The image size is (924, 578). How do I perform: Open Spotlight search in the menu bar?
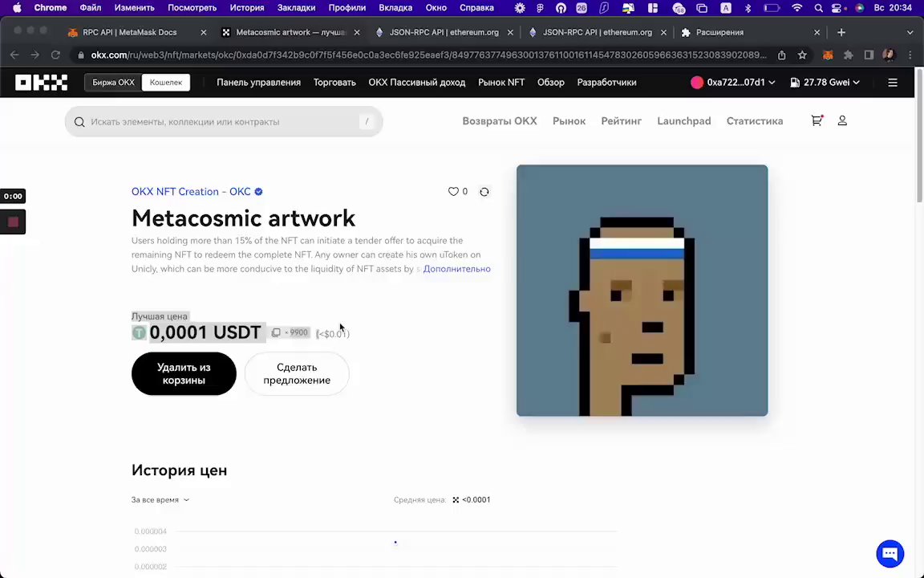818,8
